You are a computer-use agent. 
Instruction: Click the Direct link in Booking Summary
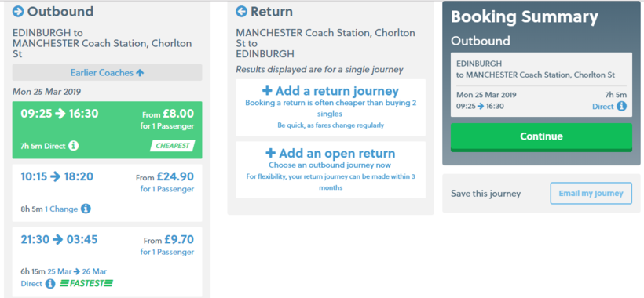point(603,107)
